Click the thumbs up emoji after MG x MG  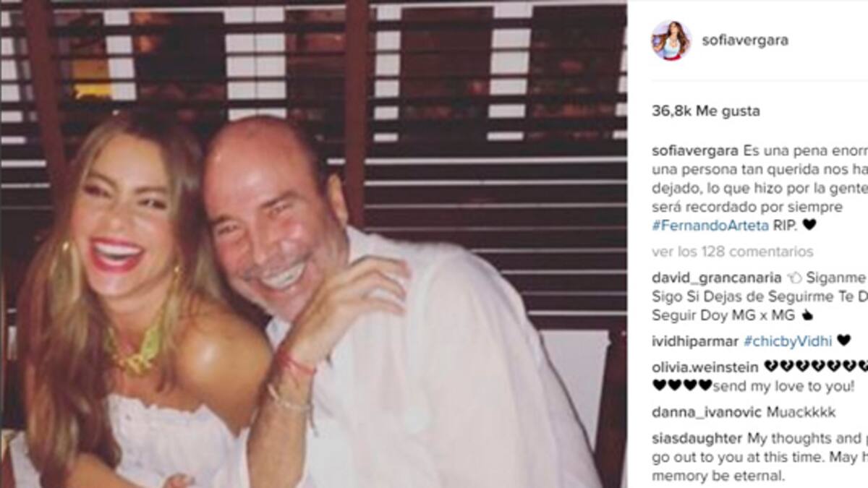coord(807,315)
